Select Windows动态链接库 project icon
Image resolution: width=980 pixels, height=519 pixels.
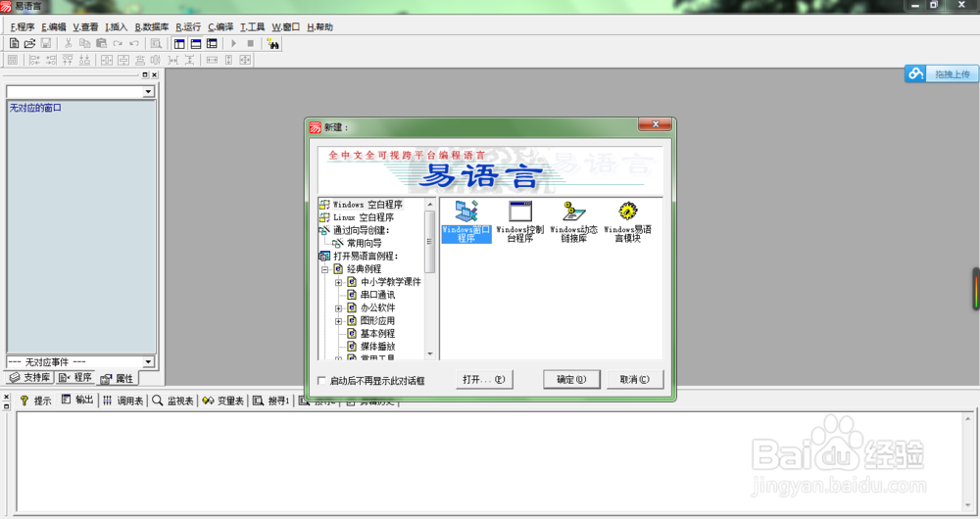point(573,221)
